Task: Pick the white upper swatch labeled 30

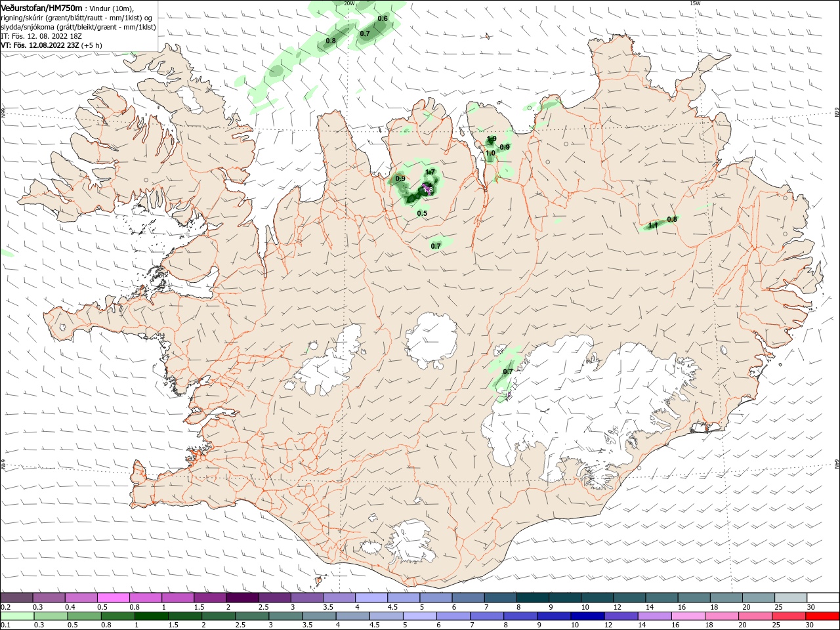Action: 823,598
